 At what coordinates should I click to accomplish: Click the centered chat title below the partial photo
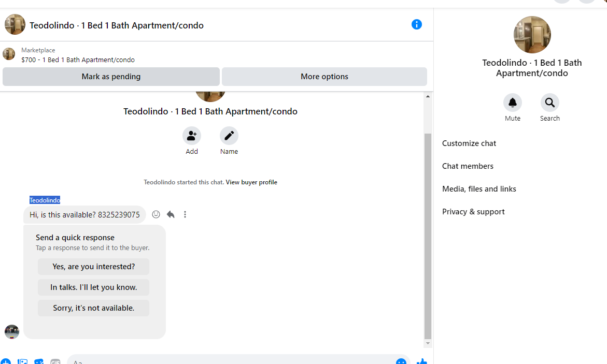click(210, 111)
